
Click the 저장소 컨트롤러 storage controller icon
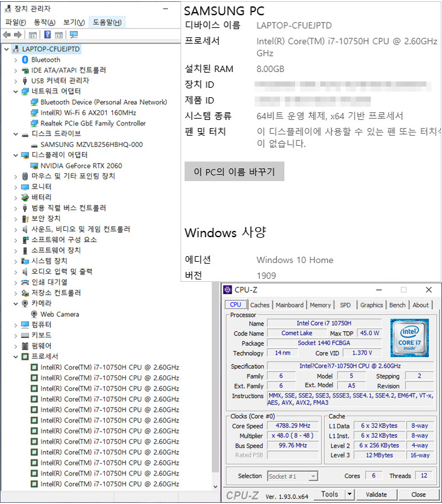[x=25, y=293]
